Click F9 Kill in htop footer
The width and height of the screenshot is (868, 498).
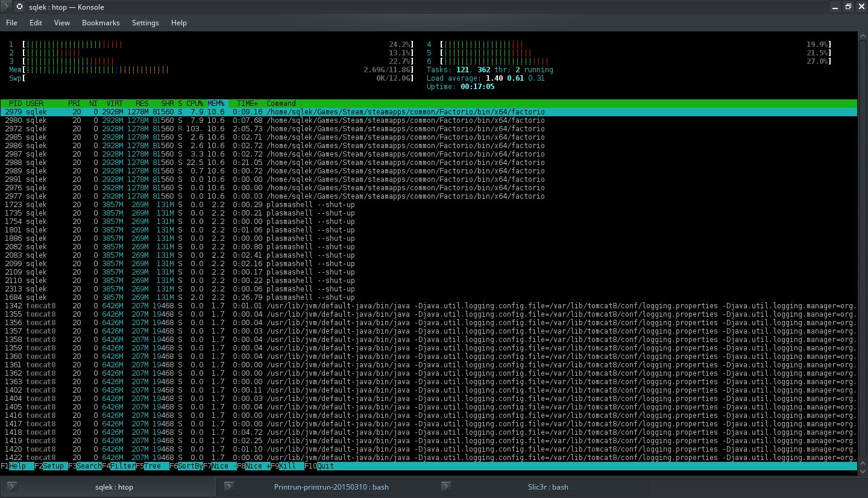pos(288,466)
